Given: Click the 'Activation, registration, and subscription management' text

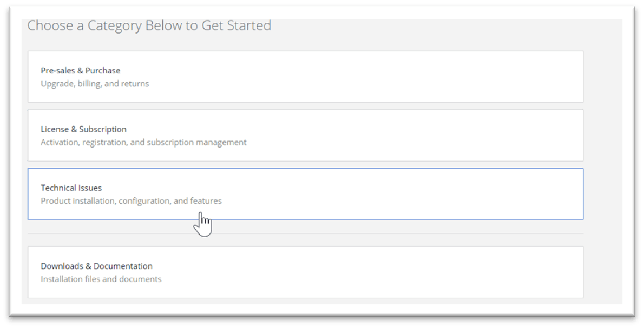Looking at the screenshot, I should coord(144,142).
